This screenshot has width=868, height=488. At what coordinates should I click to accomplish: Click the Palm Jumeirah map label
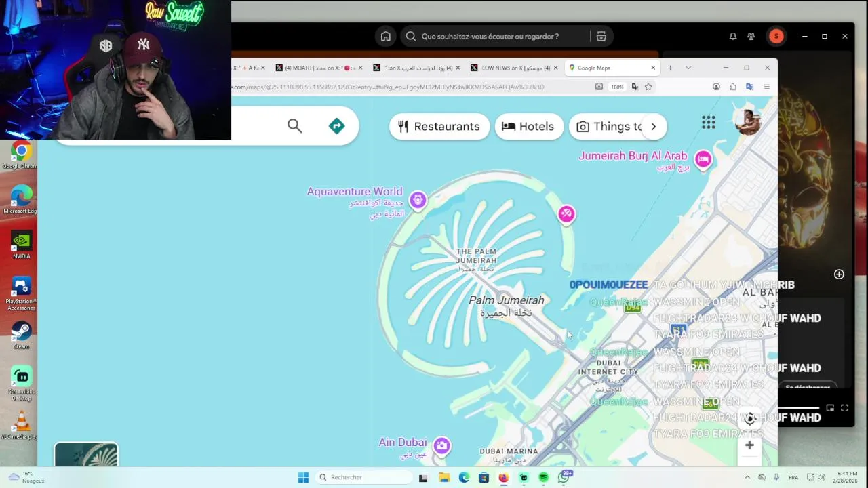(507, 300)
